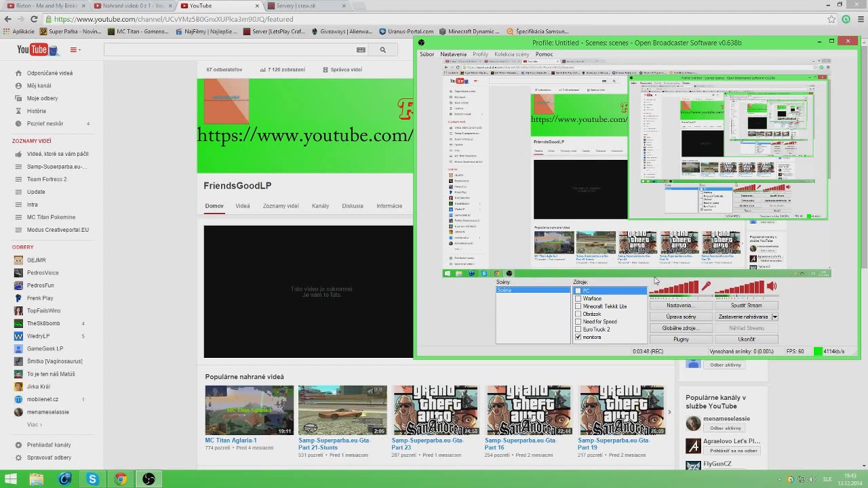Click network icon in system tray
Viewport: 868px width, 488px height.
800,479
